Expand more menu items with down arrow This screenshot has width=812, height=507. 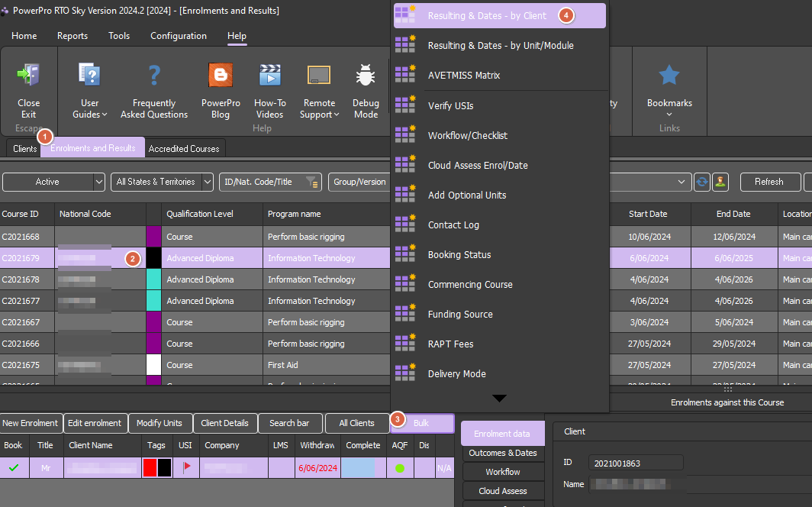[500, 399]
